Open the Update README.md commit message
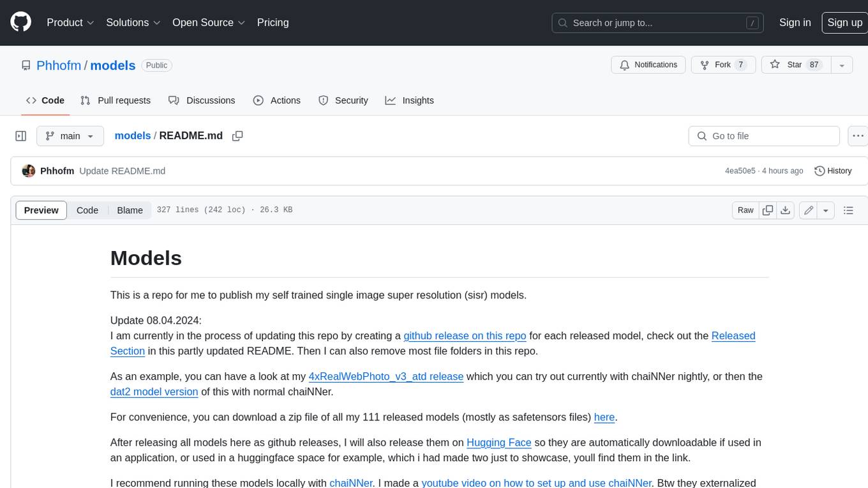Screen dimensions: 868x488 coord(123,171)
